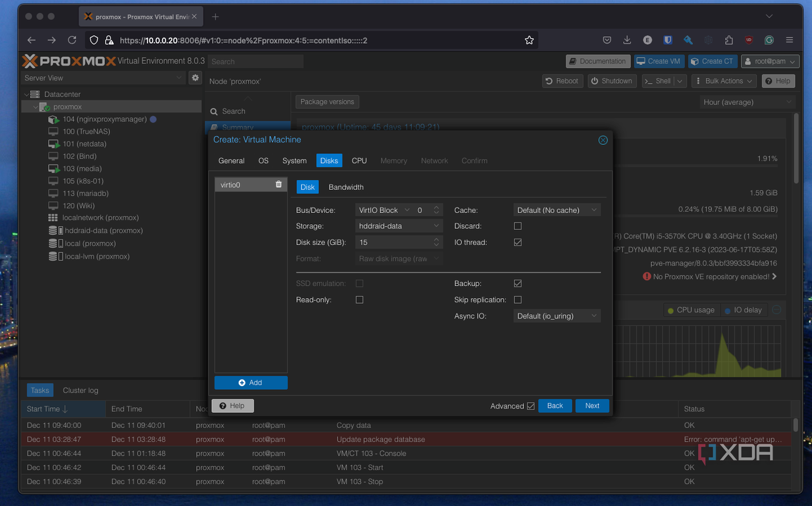Toggle the Discard checkbox
Screen dimensions: 812x506
point(518,226)
